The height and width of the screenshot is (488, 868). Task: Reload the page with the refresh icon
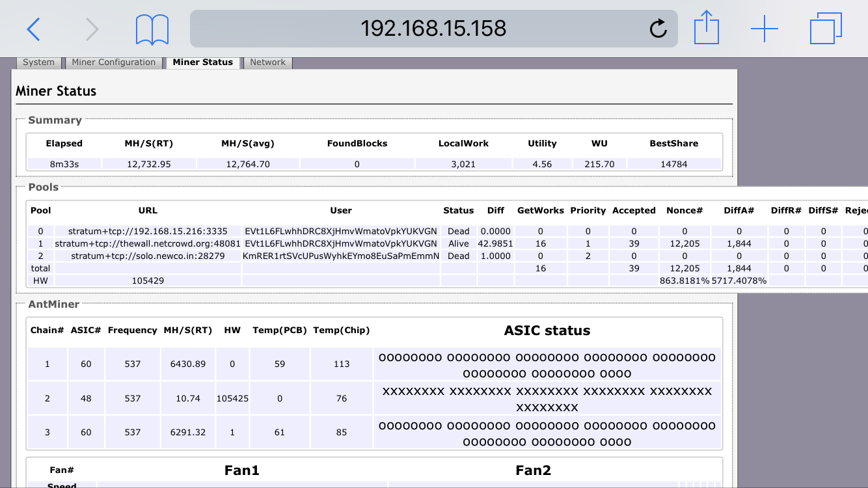(x=658, y=29)
